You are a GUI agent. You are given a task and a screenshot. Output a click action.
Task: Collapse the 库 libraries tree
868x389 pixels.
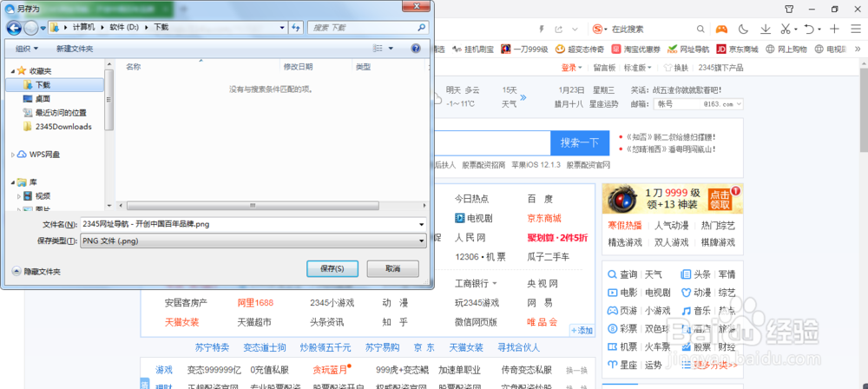click(x=13, y=181)
